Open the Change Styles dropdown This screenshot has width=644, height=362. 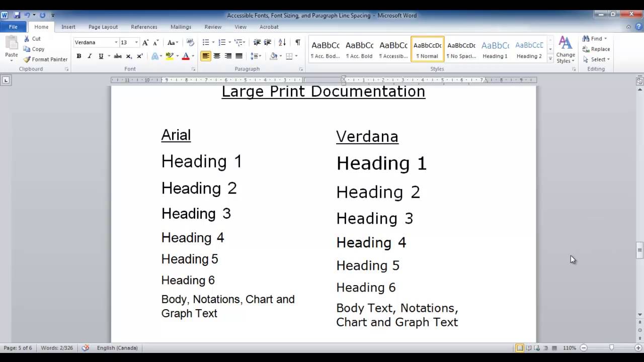(x=566, y=49)
